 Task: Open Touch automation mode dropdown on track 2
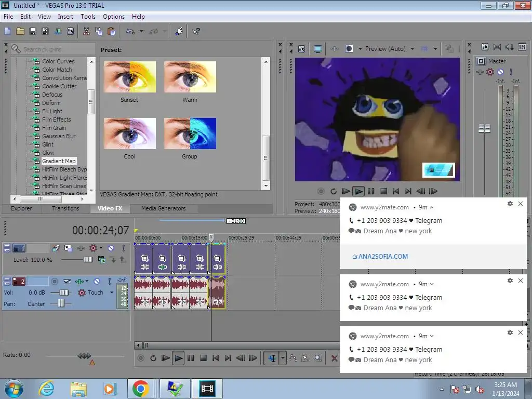tap(112, 292)
